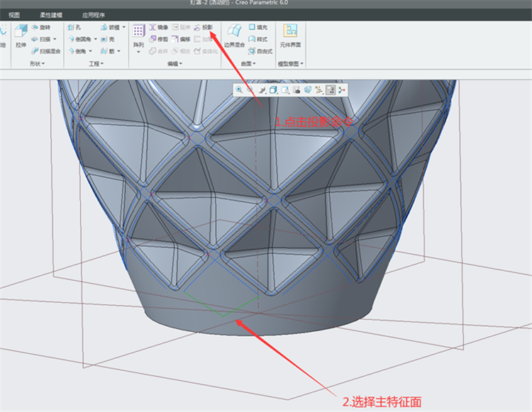Open the 拔模 (Draft) dropdown arrow

(x=124, y=27)
